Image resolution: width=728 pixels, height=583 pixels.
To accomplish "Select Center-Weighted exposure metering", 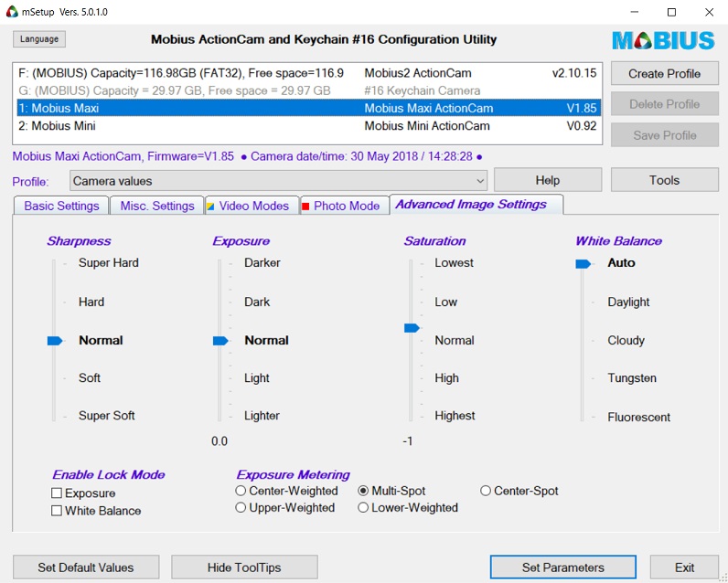I will click(241, 491).
